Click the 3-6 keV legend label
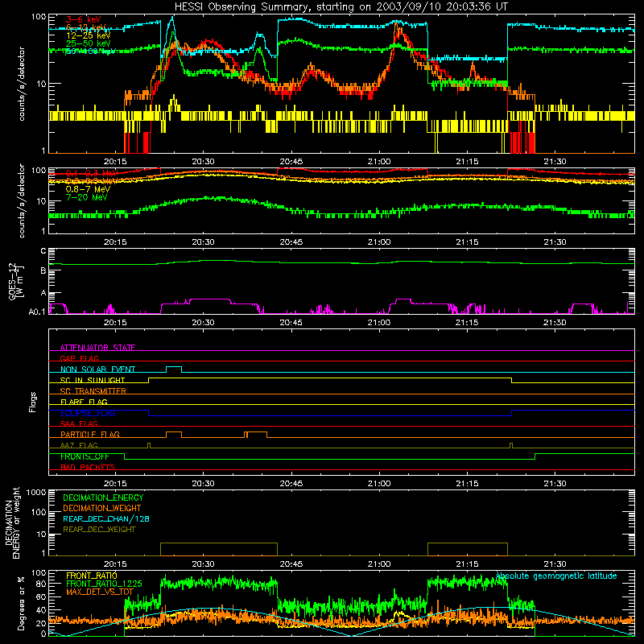 pos(83,19)
